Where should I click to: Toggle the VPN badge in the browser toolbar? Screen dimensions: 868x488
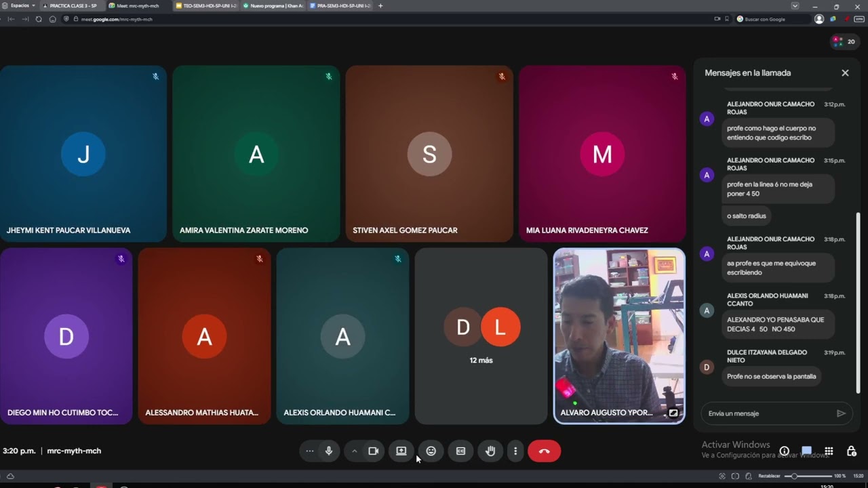[x=859, y=19]
